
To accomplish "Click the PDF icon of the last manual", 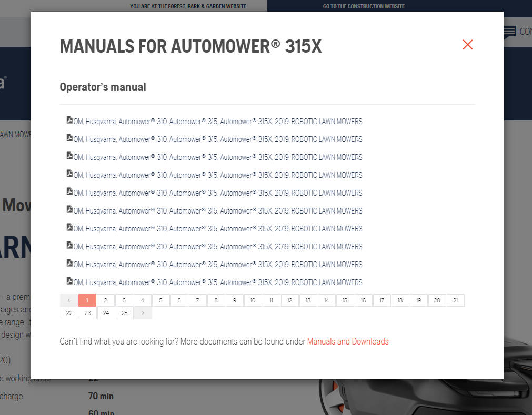I will pos(69,281).
